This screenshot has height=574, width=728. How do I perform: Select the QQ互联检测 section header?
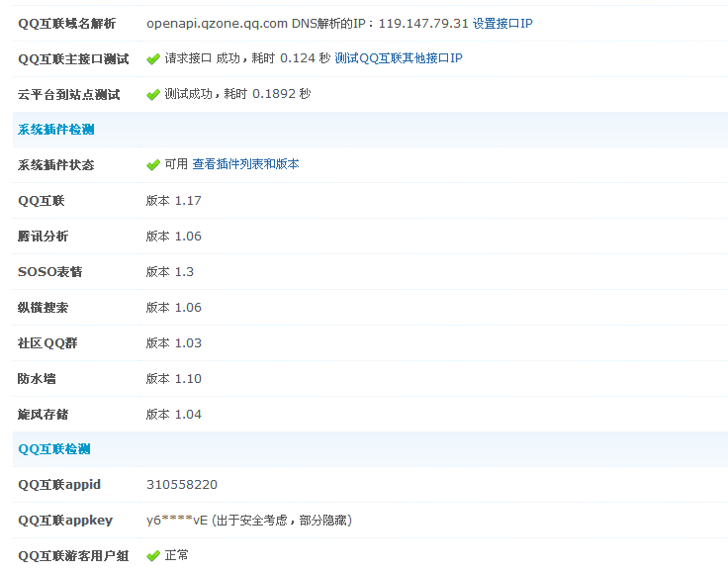coord(54,449)
